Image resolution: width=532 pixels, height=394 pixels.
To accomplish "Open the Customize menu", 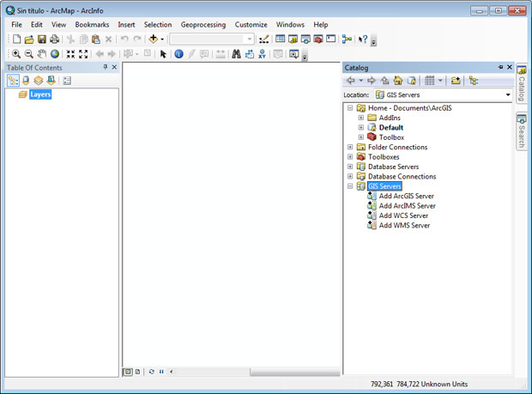I will pyautogui.click(x=251, y=24).
